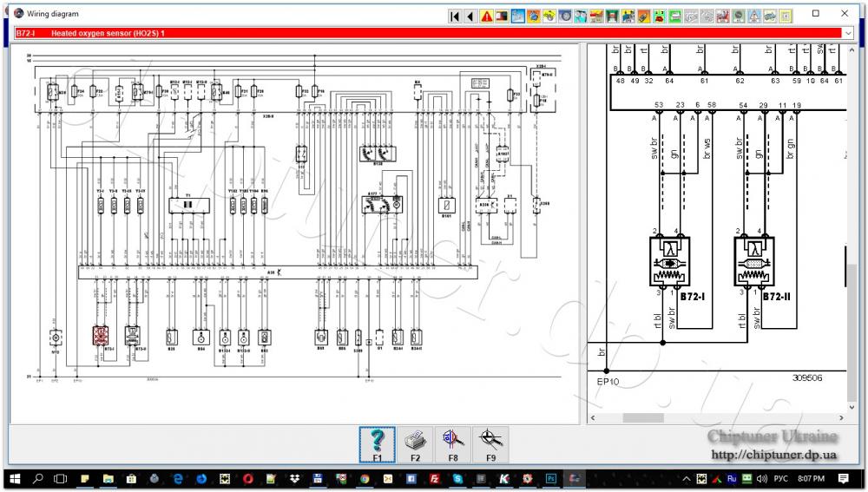Open Facebook app from taskbar
The height and width of the screenshot is (492, 868).
[x=411, y=479]
